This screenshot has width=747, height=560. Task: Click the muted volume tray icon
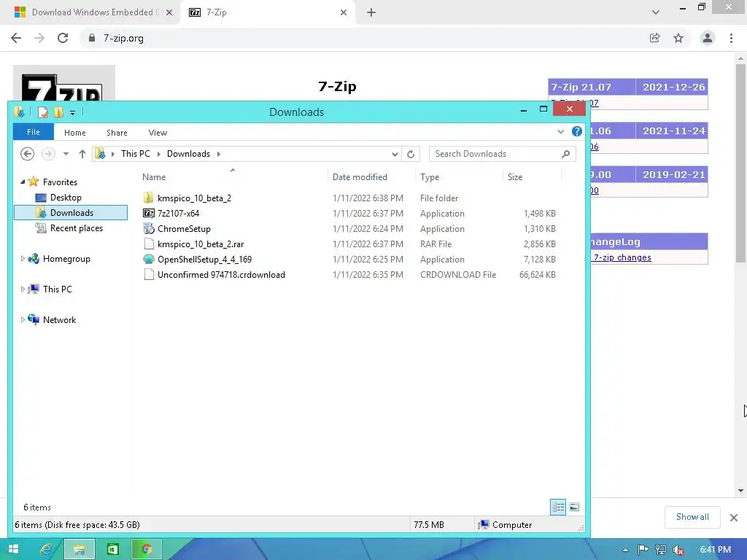[678, 550]
